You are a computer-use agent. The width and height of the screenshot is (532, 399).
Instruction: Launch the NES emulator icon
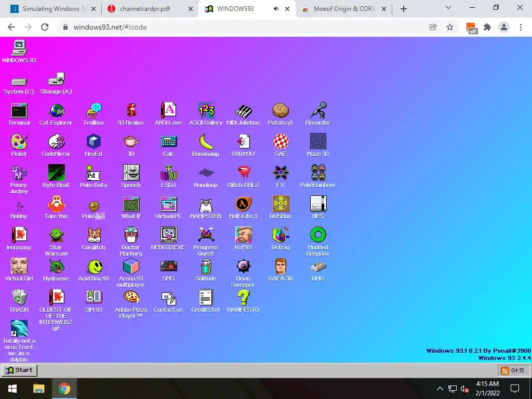[318, 208]
